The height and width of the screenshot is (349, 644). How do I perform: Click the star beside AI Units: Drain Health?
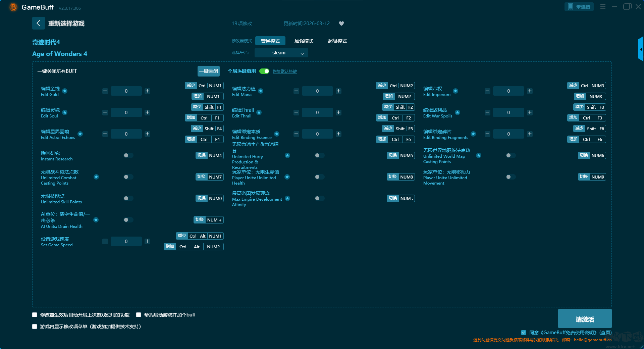coord(96,220)
